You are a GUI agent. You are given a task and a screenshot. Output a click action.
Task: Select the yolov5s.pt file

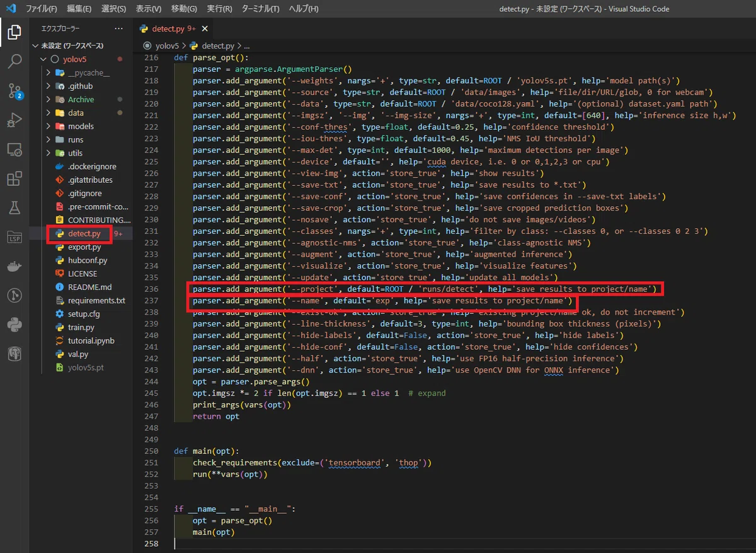86,367
